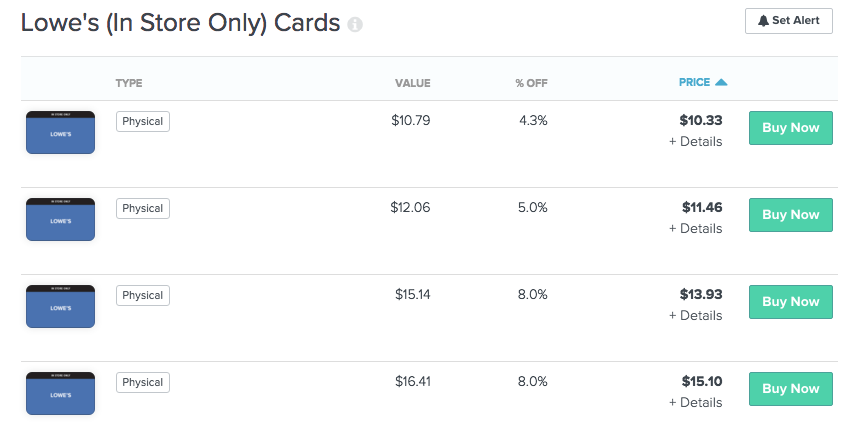Buy the $10.33 card now
Screen dimensions: 859x433
[x=791, y=128]
